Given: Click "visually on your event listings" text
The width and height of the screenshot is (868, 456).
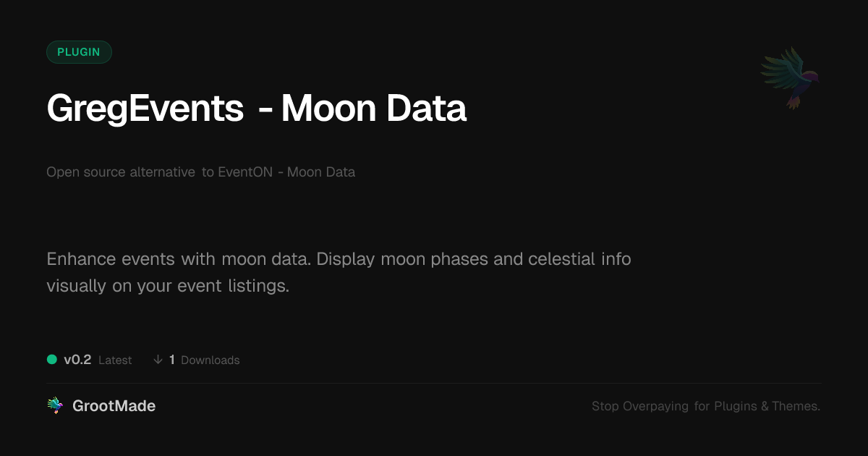Looking at the screenshot, I should click(x=167, y=286).
